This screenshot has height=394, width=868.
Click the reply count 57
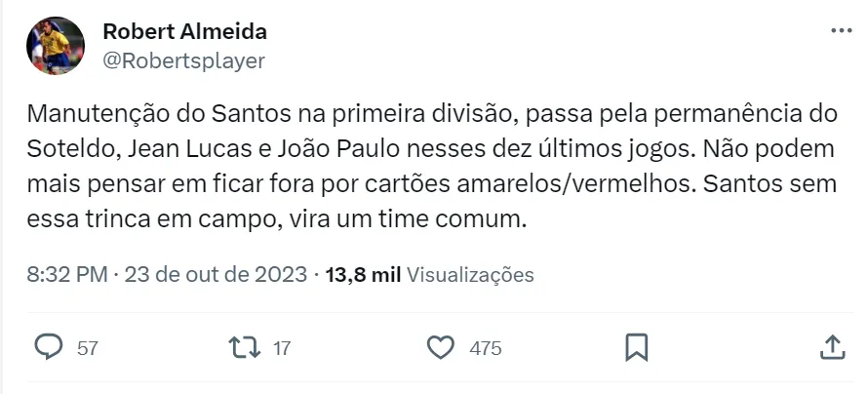click(x=87, y=348)
